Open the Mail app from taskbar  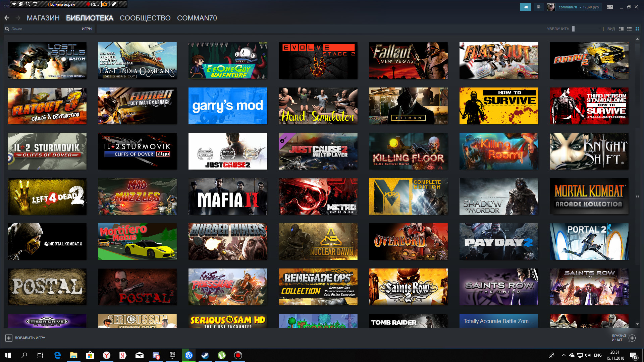coord(140,355)
